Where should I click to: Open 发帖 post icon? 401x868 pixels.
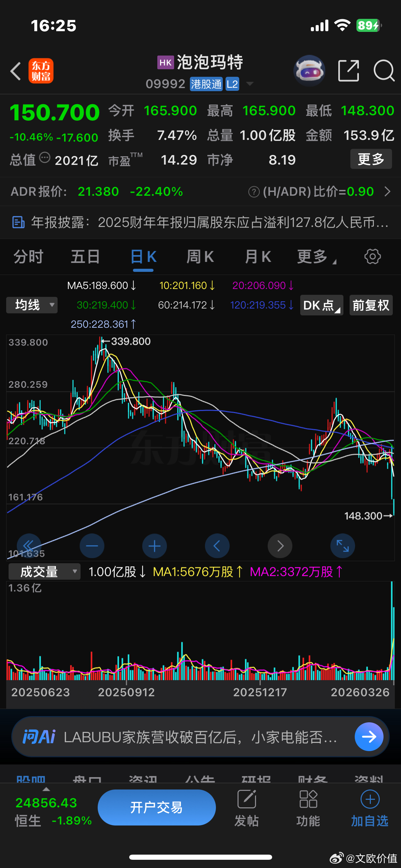247,799
